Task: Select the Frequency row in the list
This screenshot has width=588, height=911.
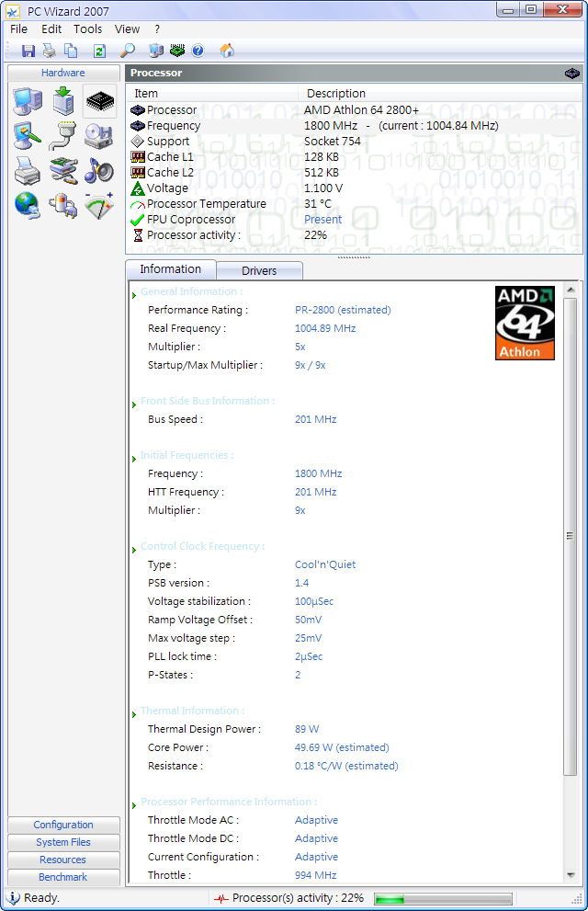Action: pyautogui.click(x=354, y=126)
